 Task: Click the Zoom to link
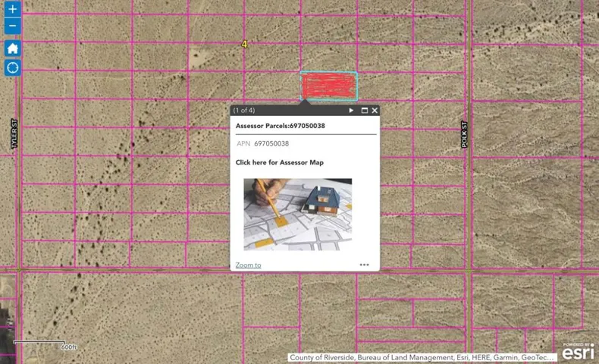point(248,265)
